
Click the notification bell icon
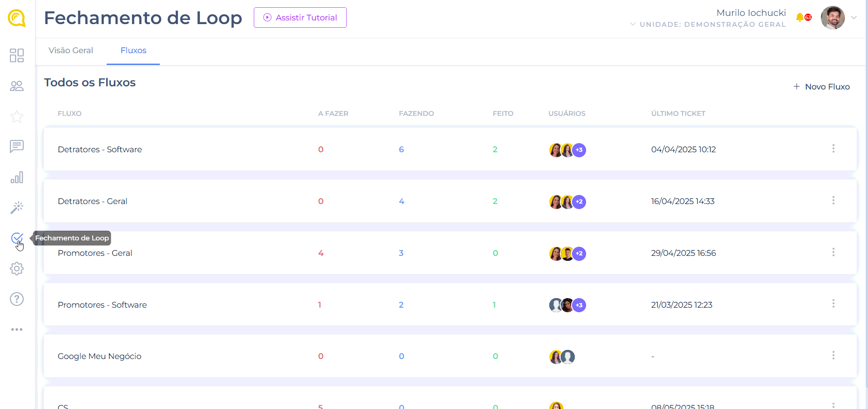pos(800,17)
